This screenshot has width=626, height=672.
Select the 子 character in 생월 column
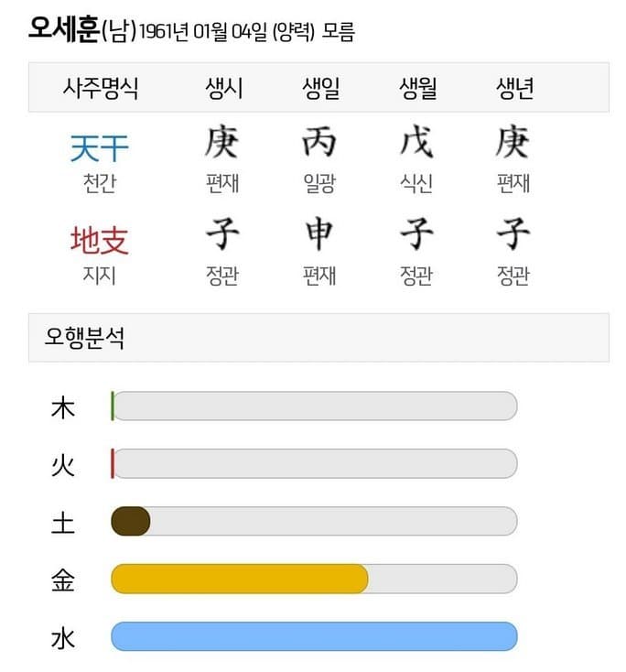coord(416,235)
